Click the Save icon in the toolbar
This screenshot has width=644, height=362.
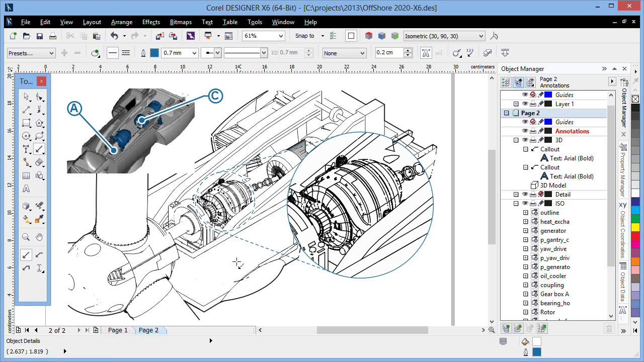click(x=39, y=36)
